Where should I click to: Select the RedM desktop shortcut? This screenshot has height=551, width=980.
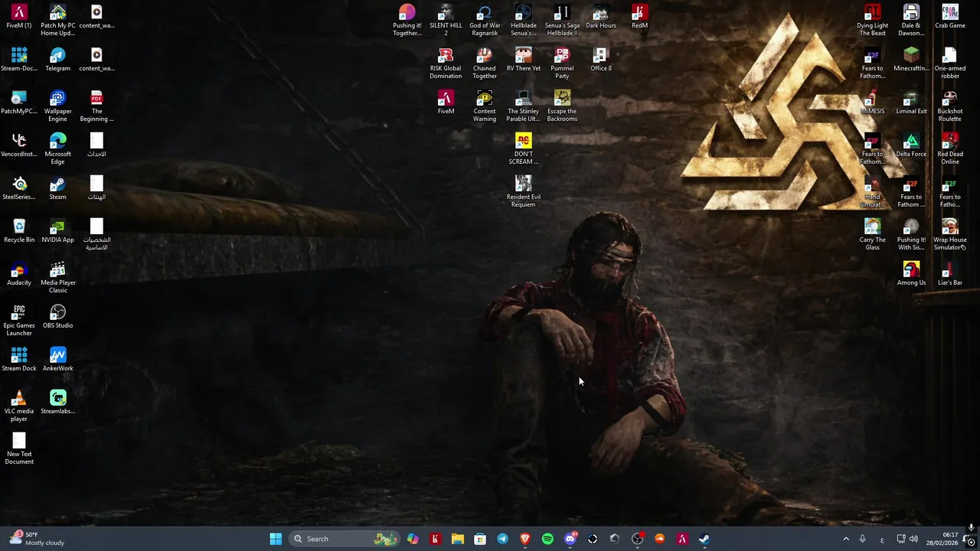[x=639, y=18]
